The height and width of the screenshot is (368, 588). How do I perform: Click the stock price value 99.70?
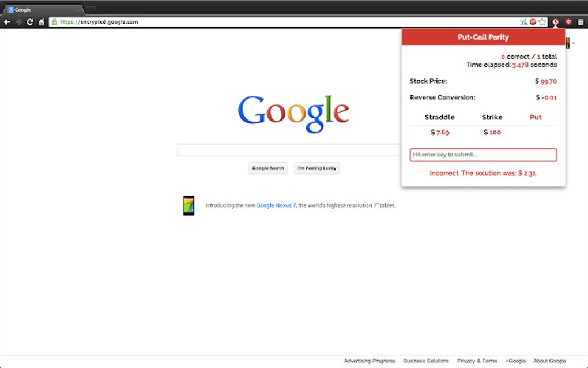[x=549, y=81]
